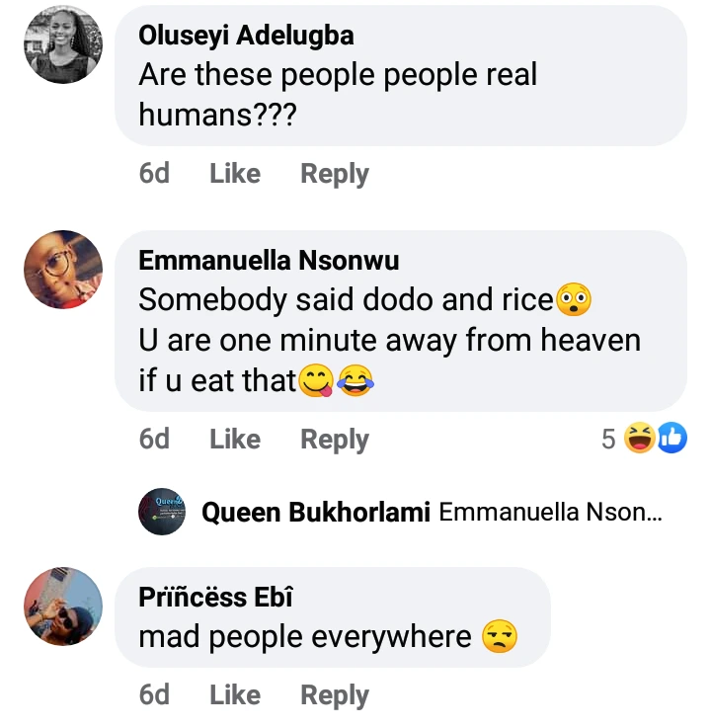Click the blue thumbs-up reaction icon
The height and width of the screenshot is (728, 711).
671,439
